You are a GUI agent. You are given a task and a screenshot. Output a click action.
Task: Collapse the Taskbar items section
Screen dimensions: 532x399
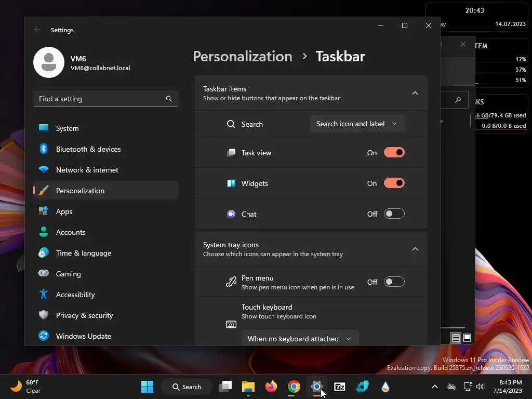tap(415, 93)
